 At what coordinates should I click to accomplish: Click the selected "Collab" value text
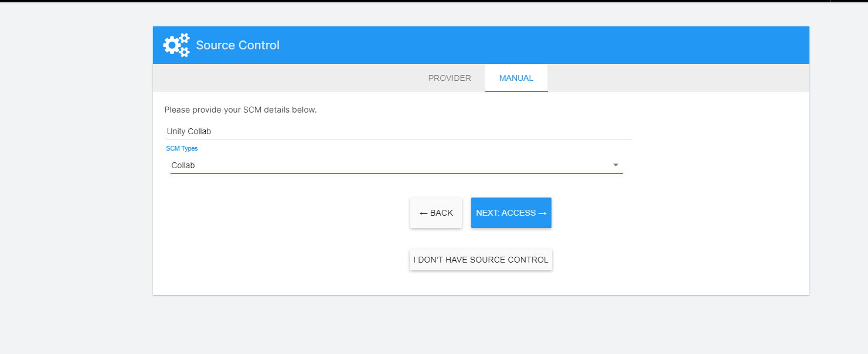point(183,166)
